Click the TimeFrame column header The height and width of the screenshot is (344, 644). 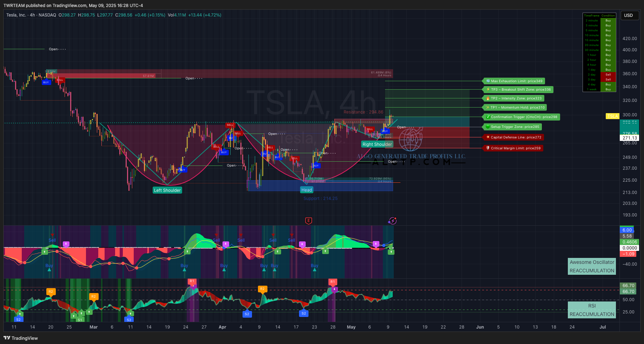point(592,15)
